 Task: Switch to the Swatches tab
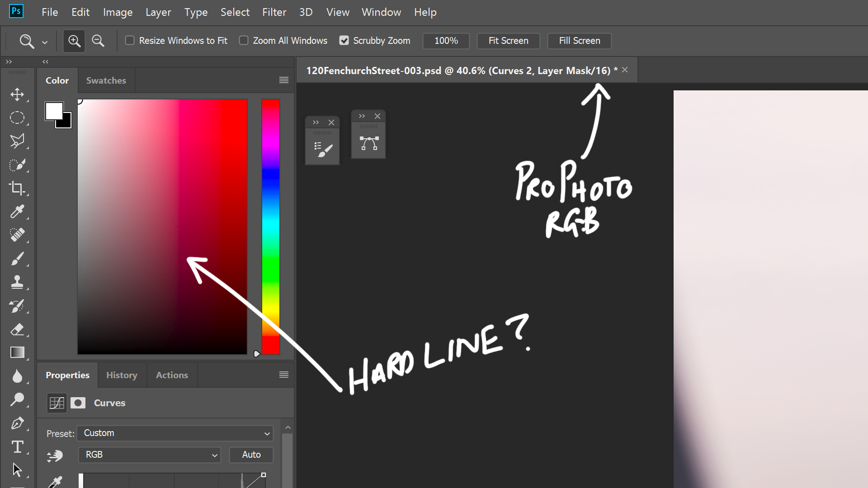point(106,80)
